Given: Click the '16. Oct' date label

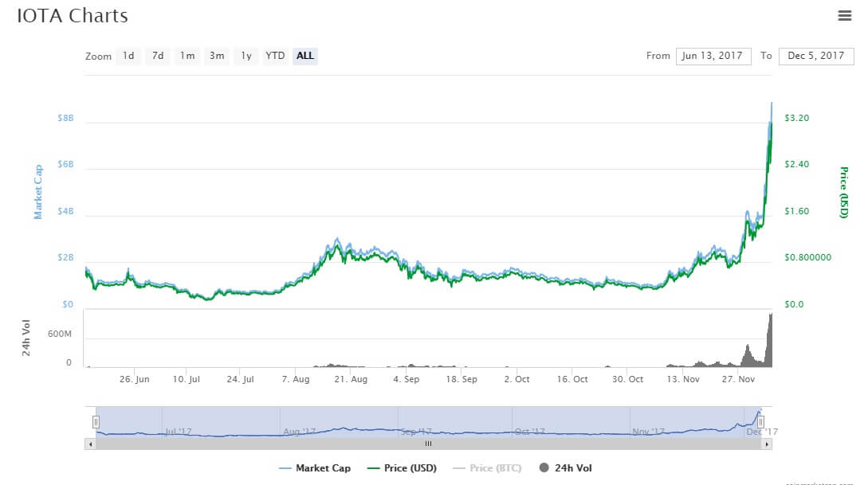Looking at the screenshot, I should (572, 379).
